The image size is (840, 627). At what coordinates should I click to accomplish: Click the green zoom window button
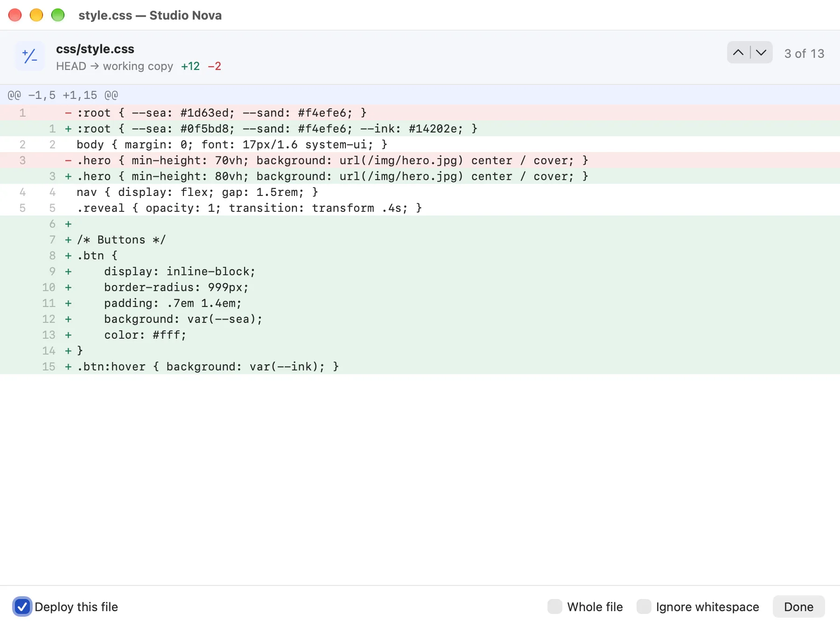[58, 15]
